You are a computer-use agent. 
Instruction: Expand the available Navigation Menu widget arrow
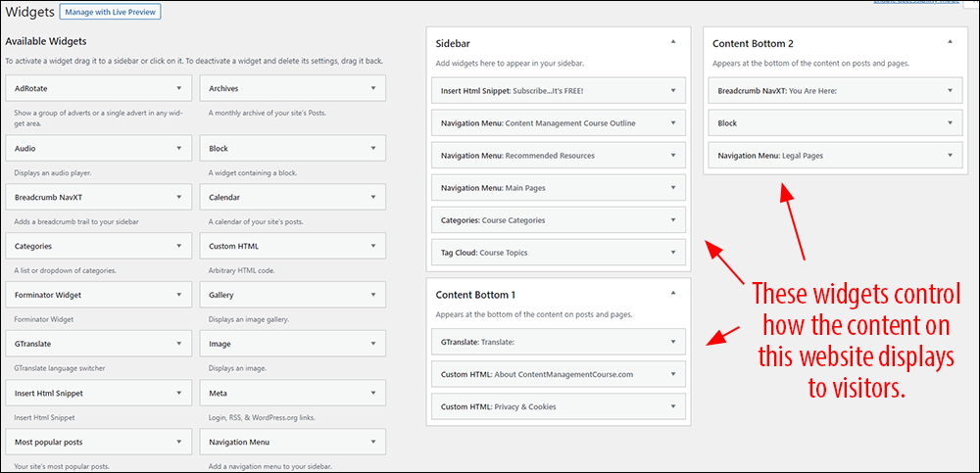pyautogui.click(x=373, y=442)
